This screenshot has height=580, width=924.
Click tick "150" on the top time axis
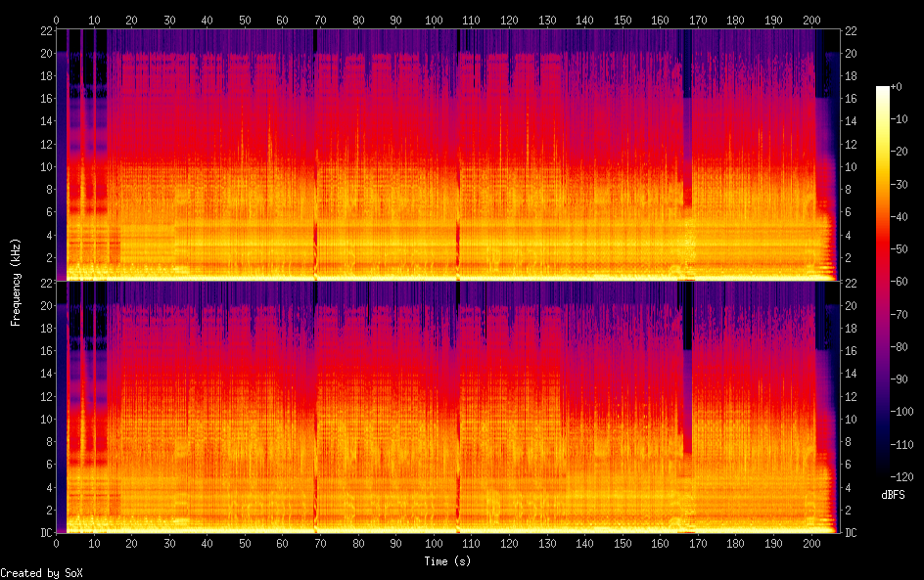click(x=623, y=20)
